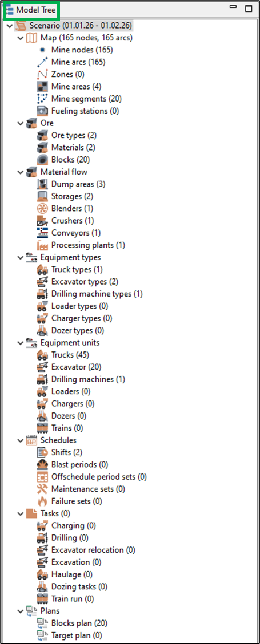This screenshot has height=644, width=260.
Task: Select Dozing tasks (0)
Action: [x=79, y=586]
